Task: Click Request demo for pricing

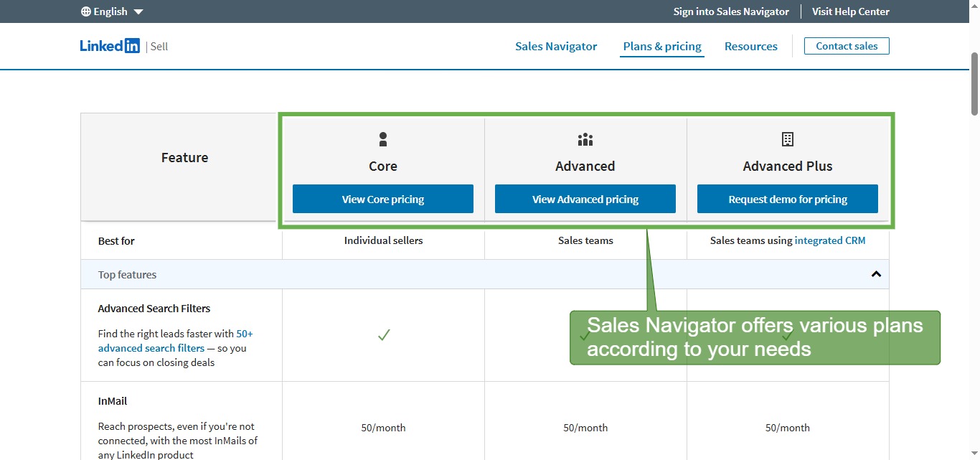Action: click(x=787, y=199)
